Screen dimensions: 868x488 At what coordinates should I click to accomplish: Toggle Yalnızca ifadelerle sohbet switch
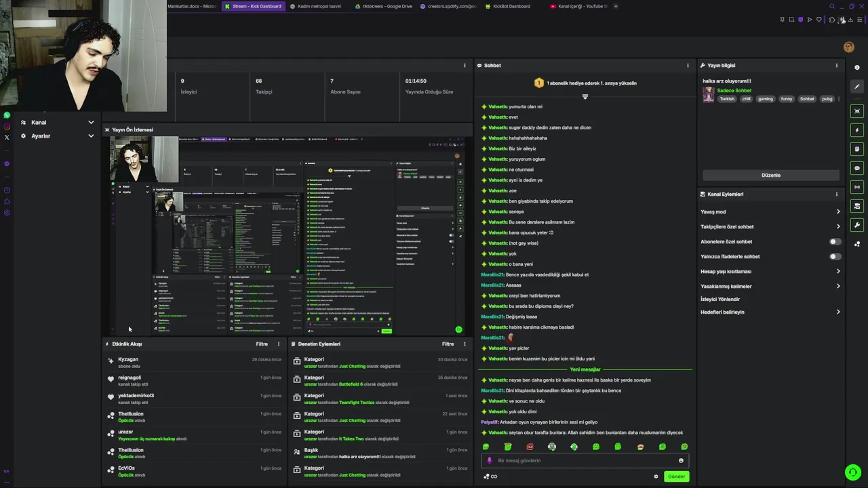click(x=835, y=257)
